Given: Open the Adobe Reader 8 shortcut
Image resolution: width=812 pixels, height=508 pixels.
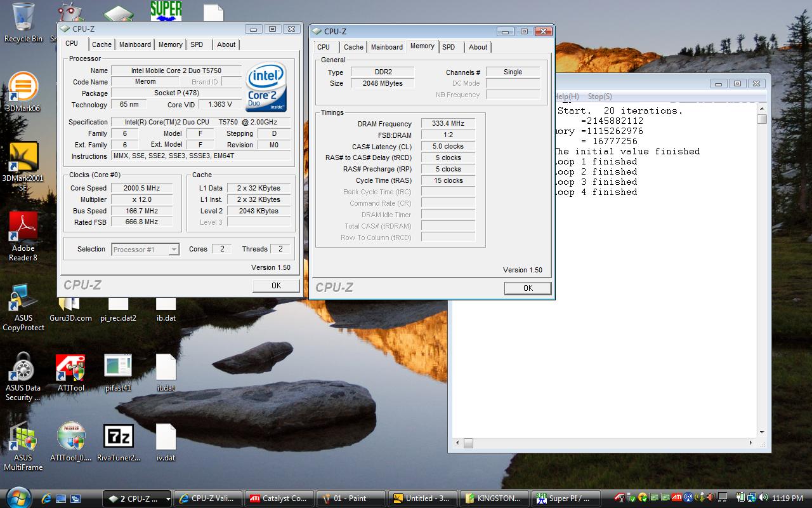Looking at the screenshot, I should click(x=23, y=236).
